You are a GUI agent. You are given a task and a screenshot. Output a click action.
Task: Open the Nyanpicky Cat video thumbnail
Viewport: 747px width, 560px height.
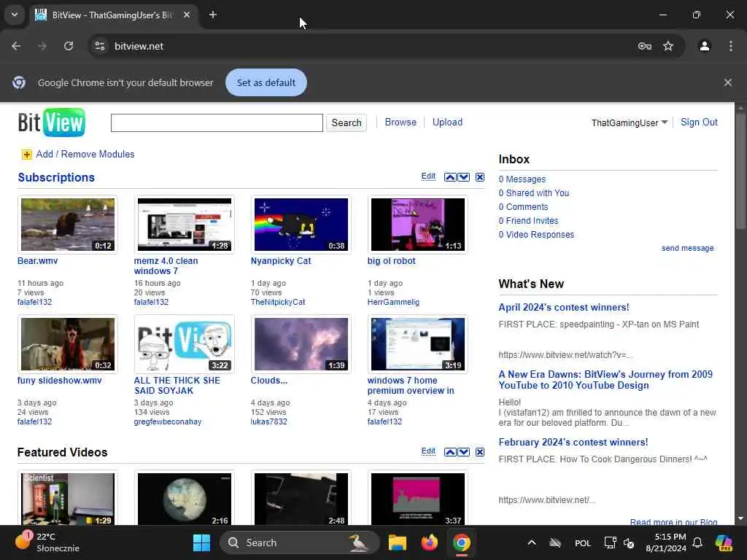(x=301, y=225)
